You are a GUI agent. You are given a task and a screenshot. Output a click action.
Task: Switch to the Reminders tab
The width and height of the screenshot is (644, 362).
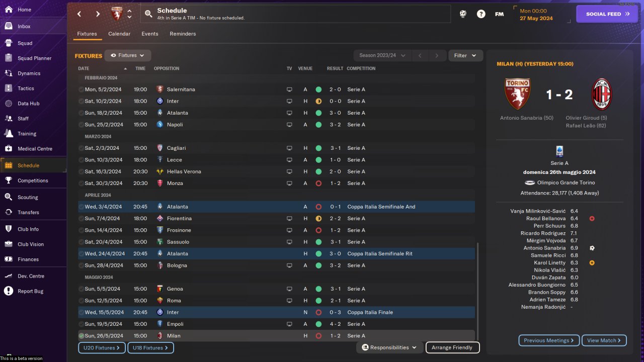coord(183,34)
